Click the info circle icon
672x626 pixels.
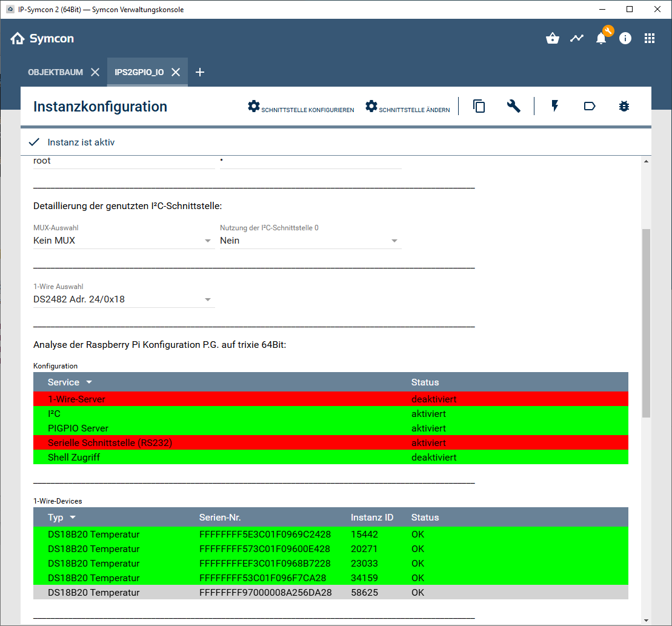625,38
